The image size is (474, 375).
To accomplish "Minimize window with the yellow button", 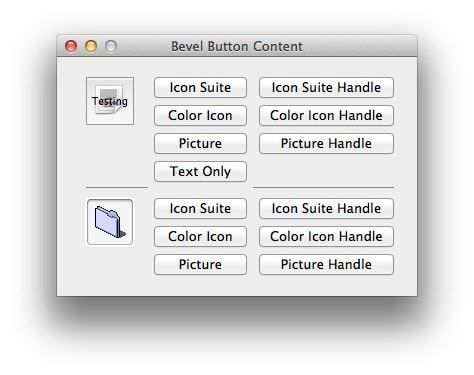I will click(x=91, y=46).
